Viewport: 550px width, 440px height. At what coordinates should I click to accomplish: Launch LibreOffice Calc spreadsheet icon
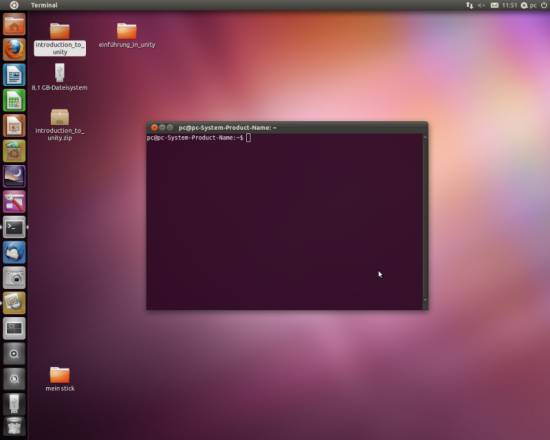click(14, 100)
